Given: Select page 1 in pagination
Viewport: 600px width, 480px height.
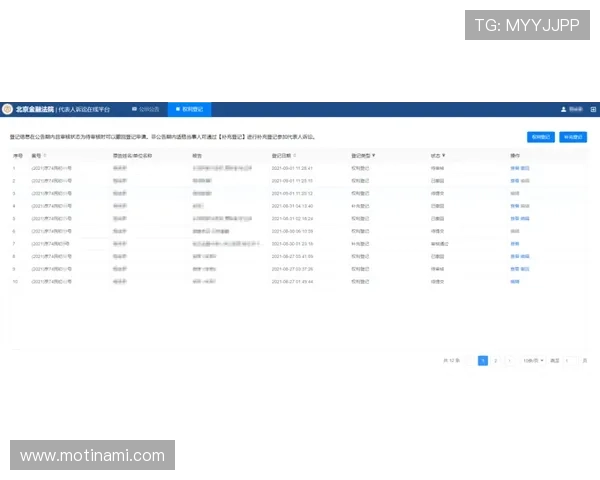Looking at the screenshot, I should [x=483, y=360].
